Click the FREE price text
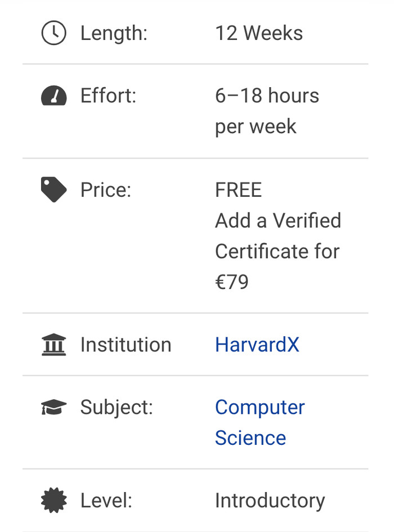Viewport: 394px width, 532px height. pyautogui.click(x=238, y=190)
